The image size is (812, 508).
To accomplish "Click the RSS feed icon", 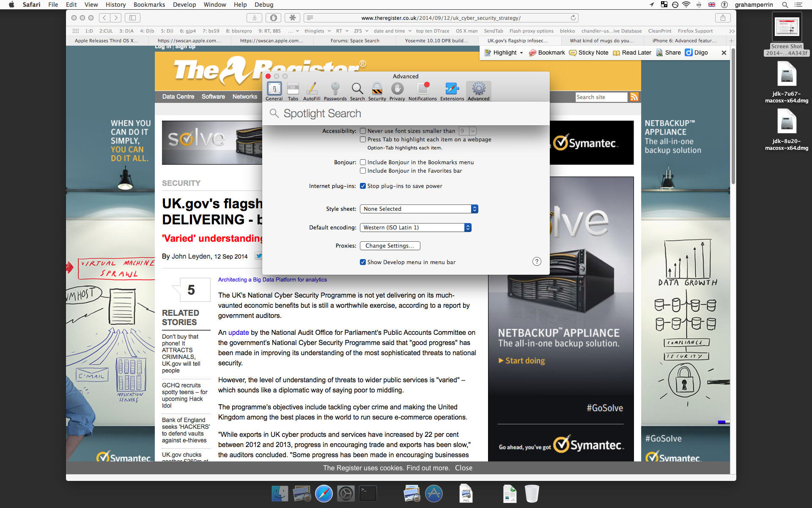I will point(634,97).
